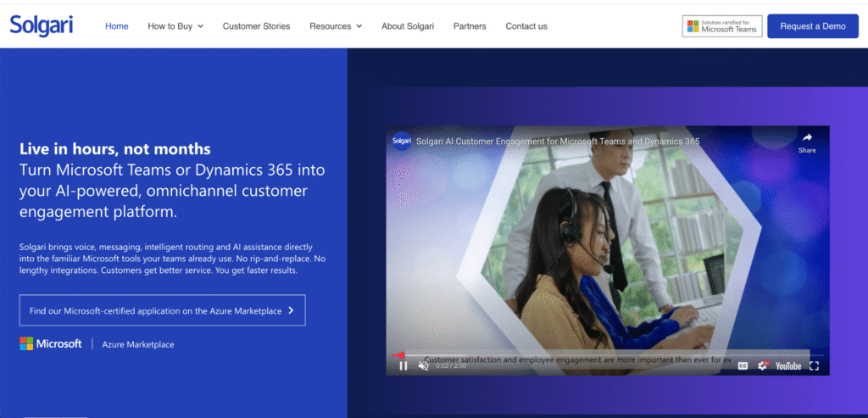Click the Solgari channel avatar in video

402,141
